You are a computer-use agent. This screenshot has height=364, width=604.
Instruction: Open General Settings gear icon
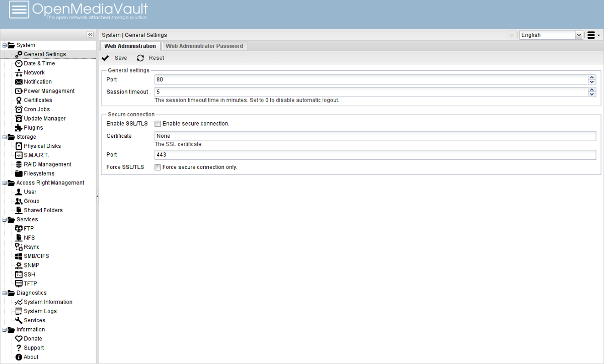[x=19, y=54]
